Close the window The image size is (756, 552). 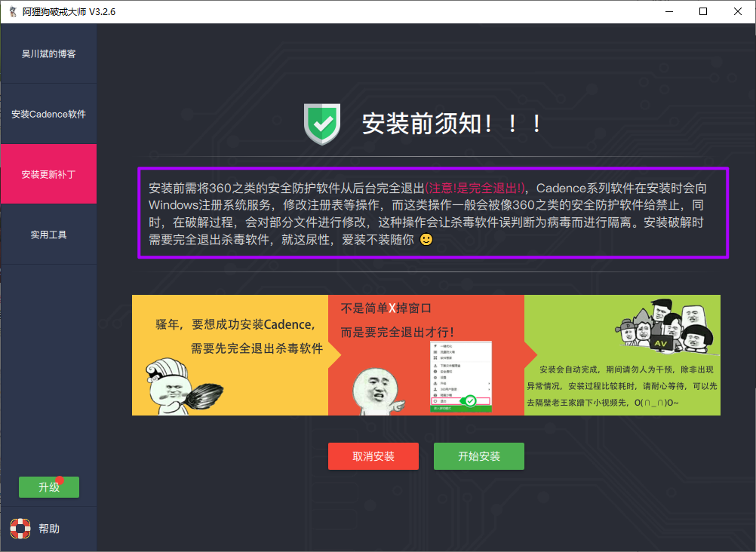(738, 11)
